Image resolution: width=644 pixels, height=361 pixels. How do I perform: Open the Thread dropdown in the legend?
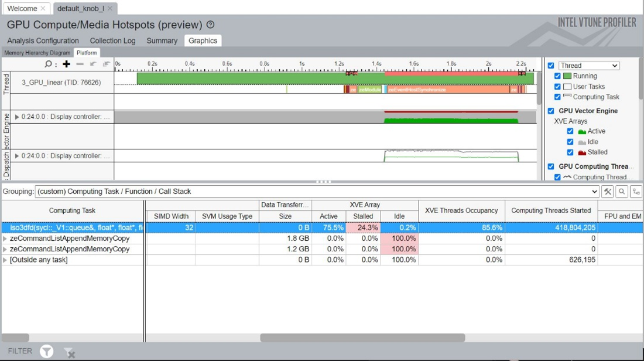[588, 66]
